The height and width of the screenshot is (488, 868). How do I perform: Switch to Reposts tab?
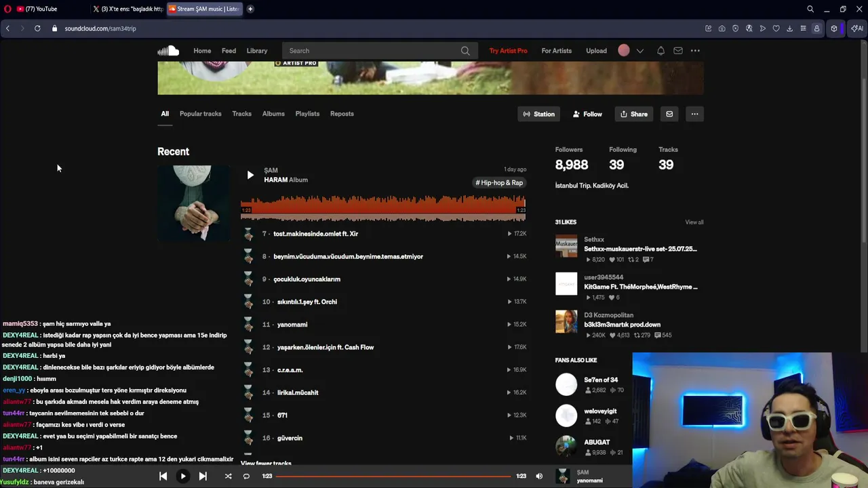click(342, 114)
